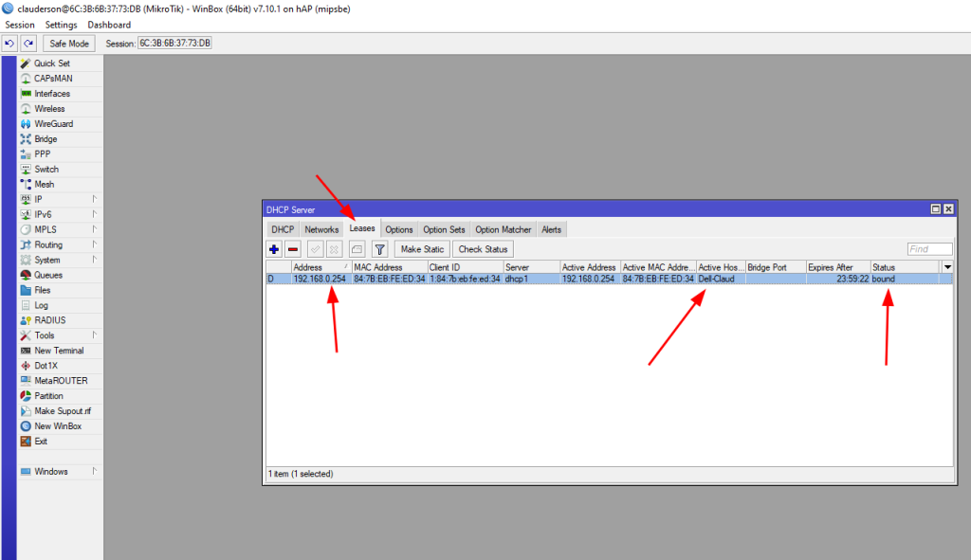Open the Settings menu
Image resolution: width=971 pixels, height=560 pixels.
point(62,25)
